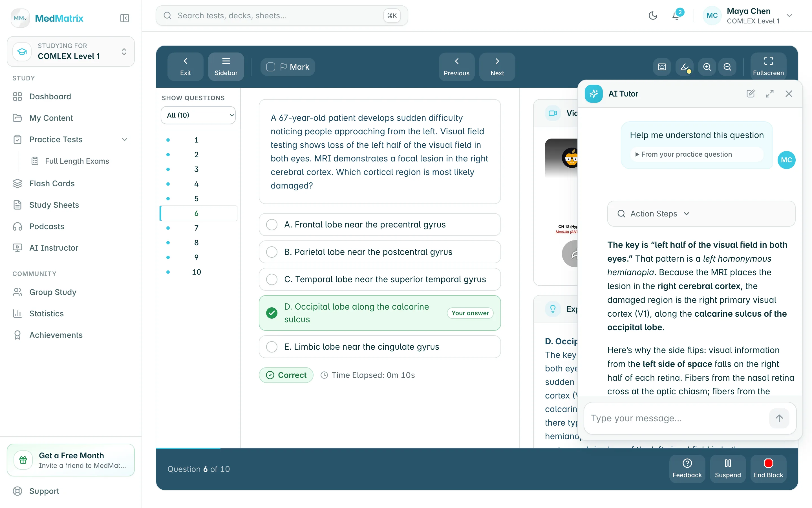812x508 pixels.
Task: Open Feedback for this question
Action: click(x=687, y=469)
